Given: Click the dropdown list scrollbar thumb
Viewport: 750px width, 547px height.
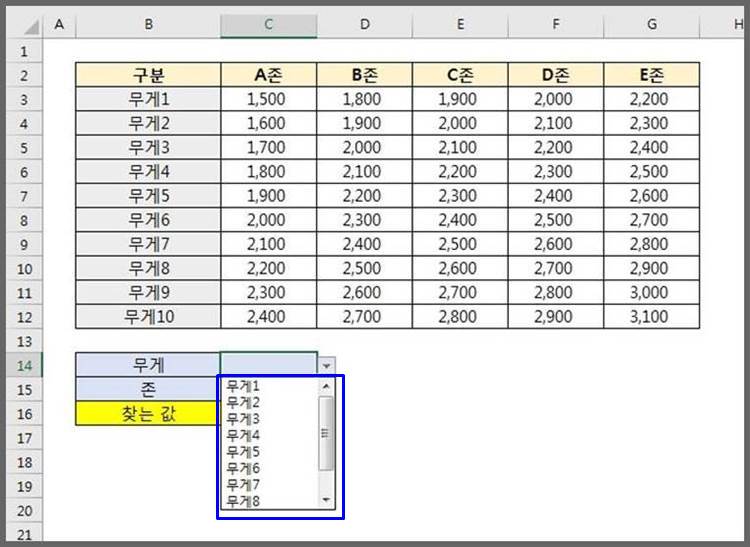Looking at the screenshot, I should click(326, 433).
